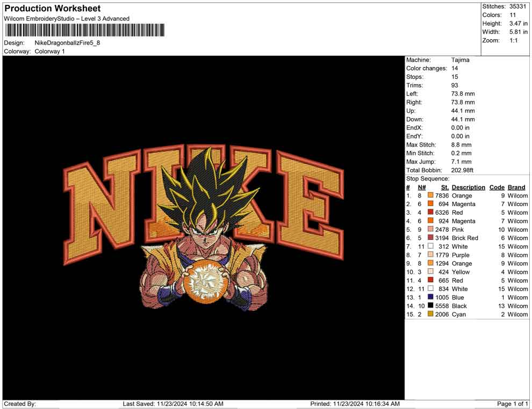Click the EndY value '0.00 in'

(x=461, y=136)
